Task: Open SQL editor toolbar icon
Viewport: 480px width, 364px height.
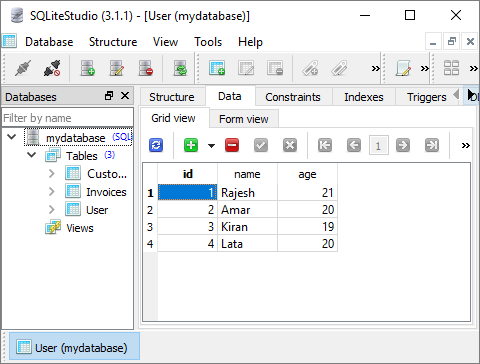Action: coord(403,68)
